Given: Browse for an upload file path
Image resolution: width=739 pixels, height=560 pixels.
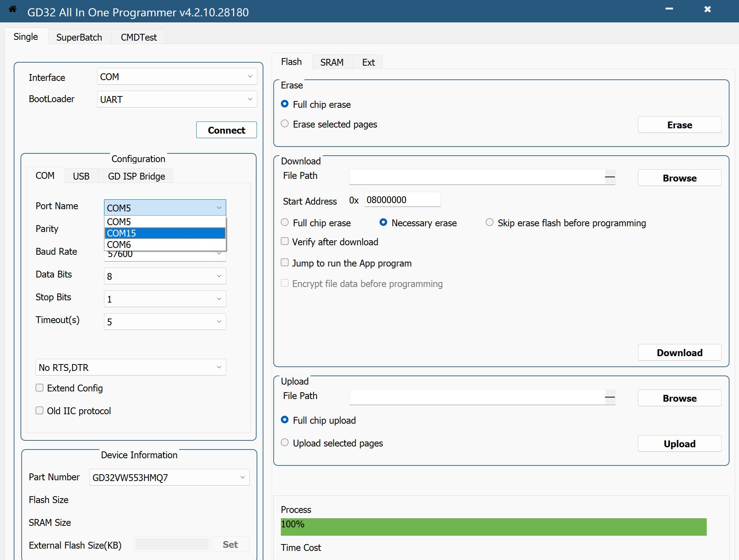Looking at the screenshot, I should pos(679,398).
